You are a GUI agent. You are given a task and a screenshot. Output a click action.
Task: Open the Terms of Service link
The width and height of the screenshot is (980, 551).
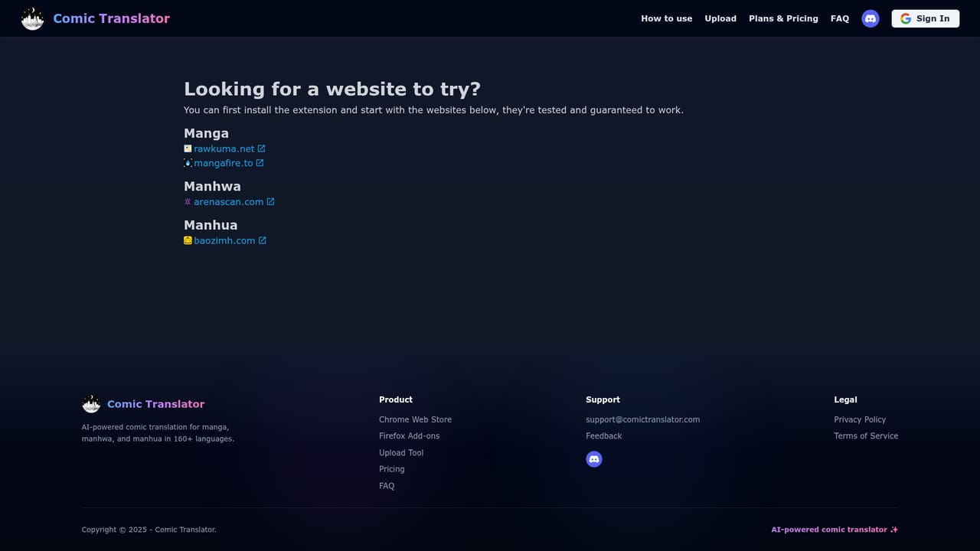coord(866,436)
